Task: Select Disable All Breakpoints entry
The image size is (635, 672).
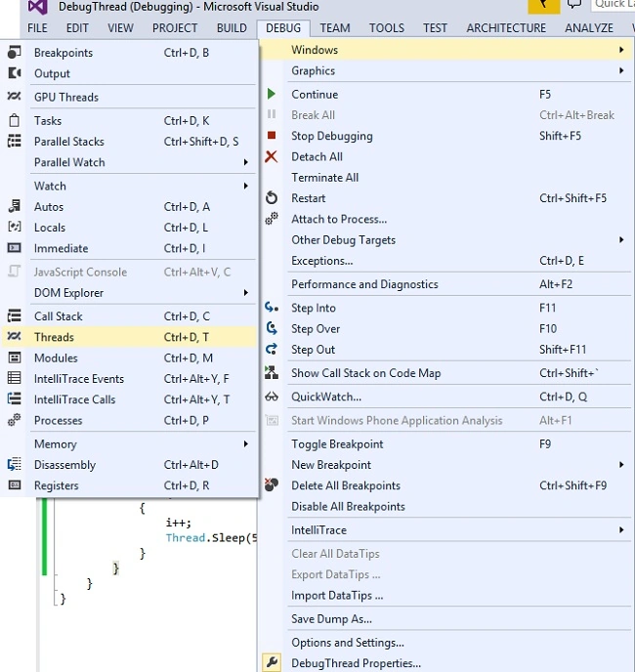Action: coord(445,506)
